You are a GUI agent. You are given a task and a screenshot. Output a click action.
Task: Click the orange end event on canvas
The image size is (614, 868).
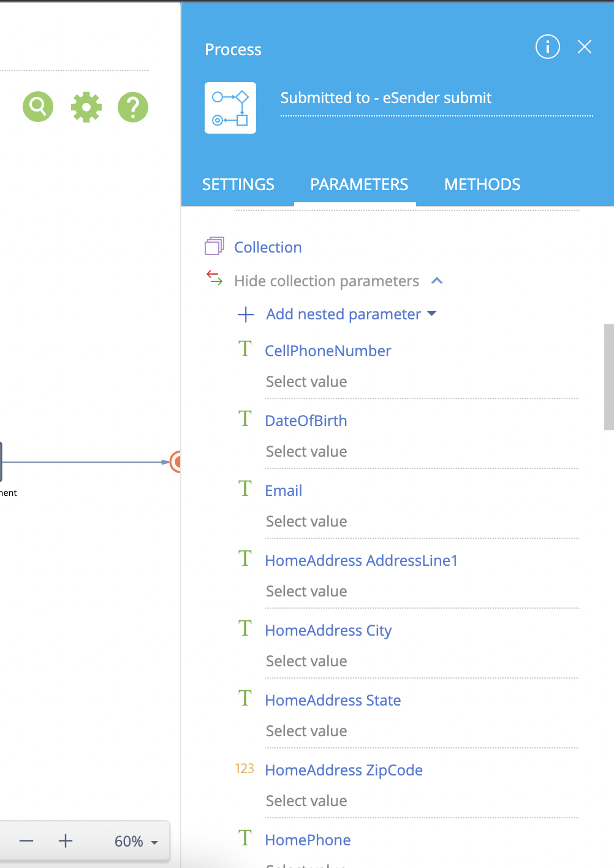176,462
